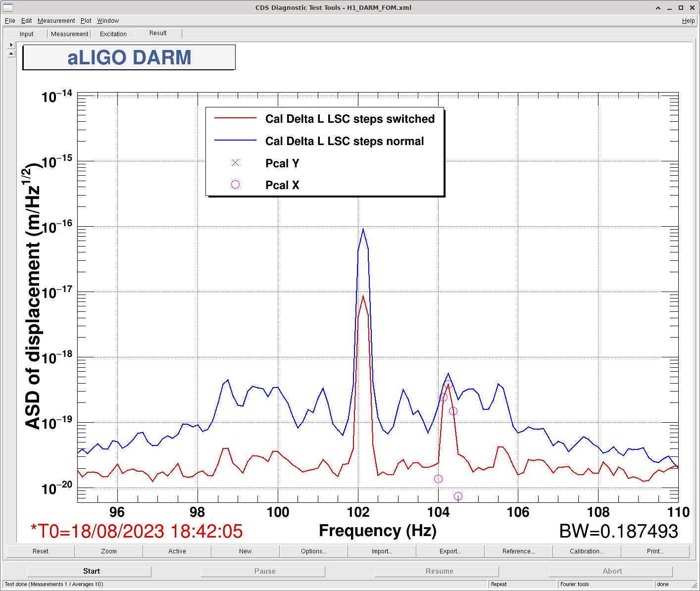This screenshot has width=700, height=591.
Task: Switch to the Excitation tab
Action: [x=113, y=34]
